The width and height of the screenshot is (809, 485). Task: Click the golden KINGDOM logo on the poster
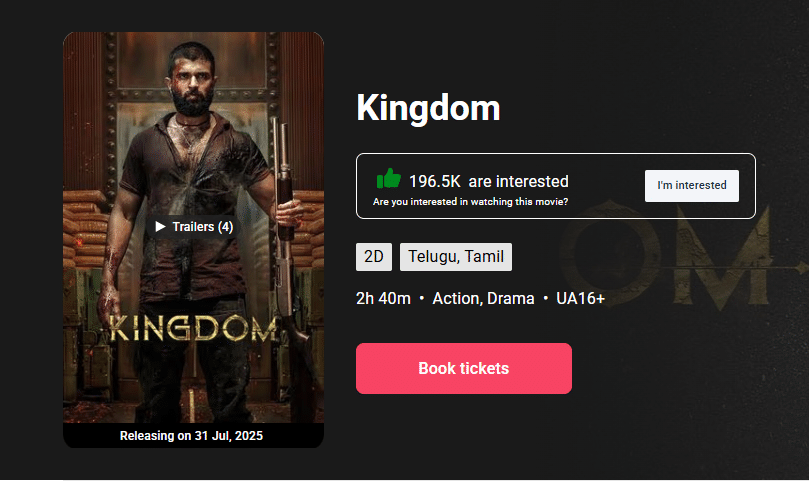tap(193, 329)
